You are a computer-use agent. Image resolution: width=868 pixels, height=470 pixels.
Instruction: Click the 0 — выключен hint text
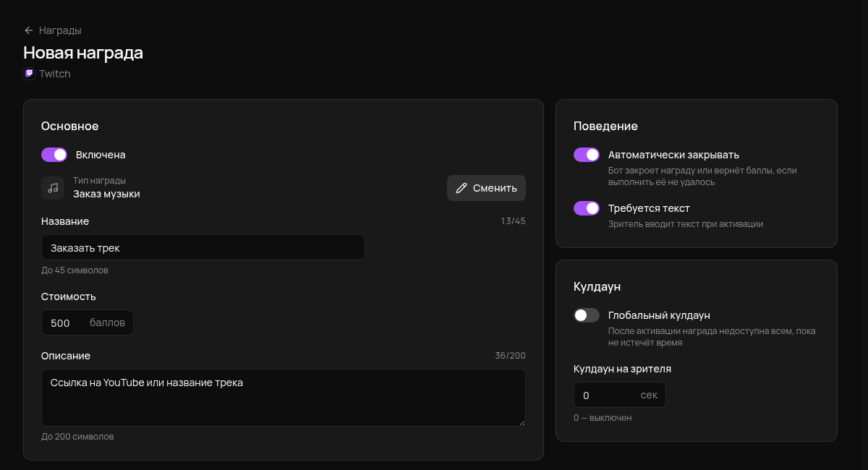[x=603, y=418]
